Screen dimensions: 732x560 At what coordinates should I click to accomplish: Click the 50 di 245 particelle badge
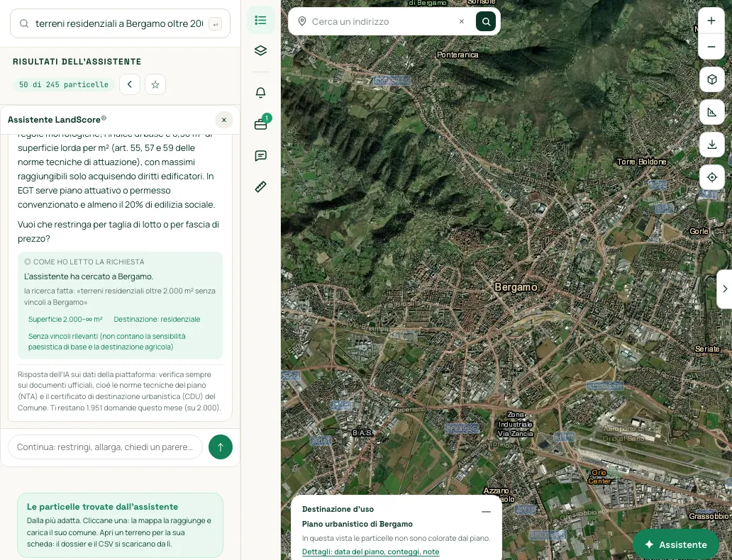point(64,84)
